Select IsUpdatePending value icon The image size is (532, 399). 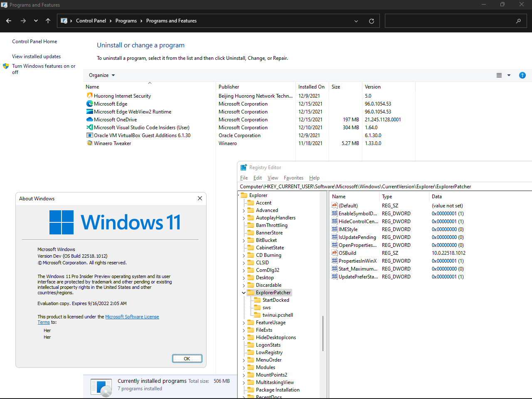[x=335, y=237]
